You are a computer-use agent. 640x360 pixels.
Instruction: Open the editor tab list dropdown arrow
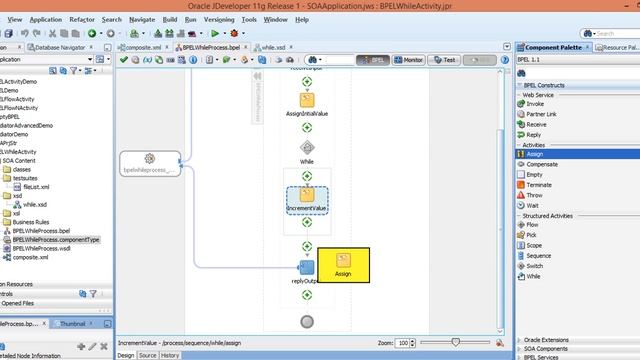507,47
